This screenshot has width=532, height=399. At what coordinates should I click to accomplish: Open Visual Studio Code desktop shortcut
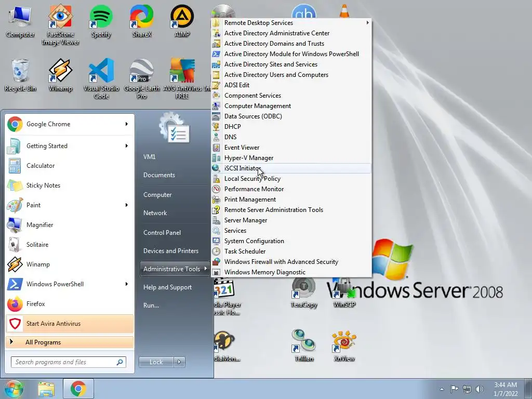click(101, 79)
